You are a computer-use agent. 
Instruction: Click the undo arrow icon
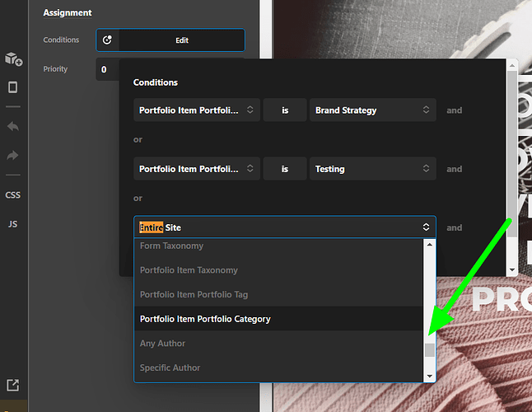13,127
